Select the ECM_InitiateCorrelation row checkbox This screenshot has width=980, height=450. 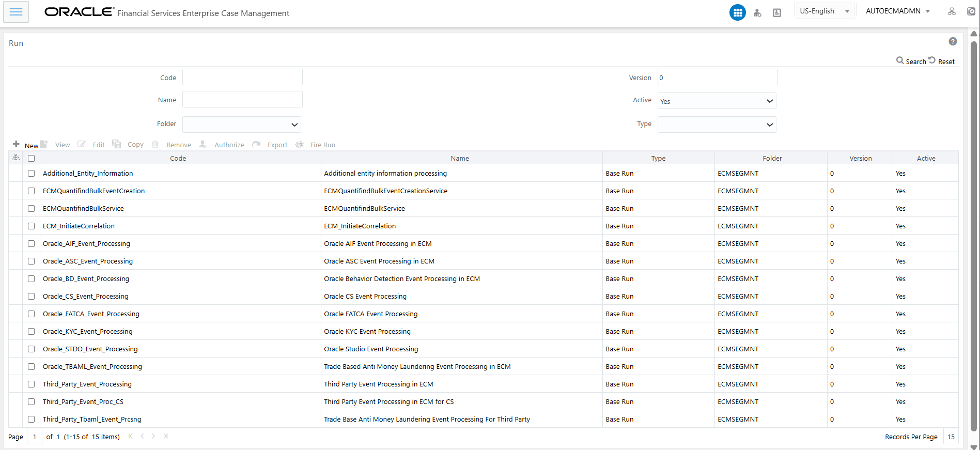[32, 226]
